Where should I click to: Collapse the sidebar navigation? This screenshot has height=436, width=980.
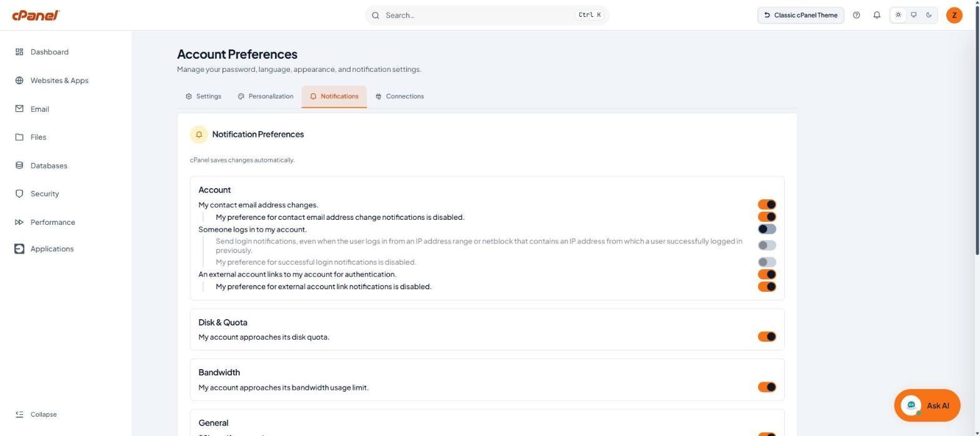point(36,415)
